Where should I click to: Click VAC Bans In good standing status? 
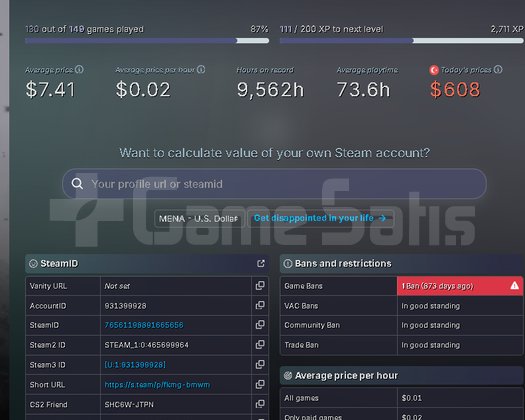pyautogui.click(x=430, y=306)
